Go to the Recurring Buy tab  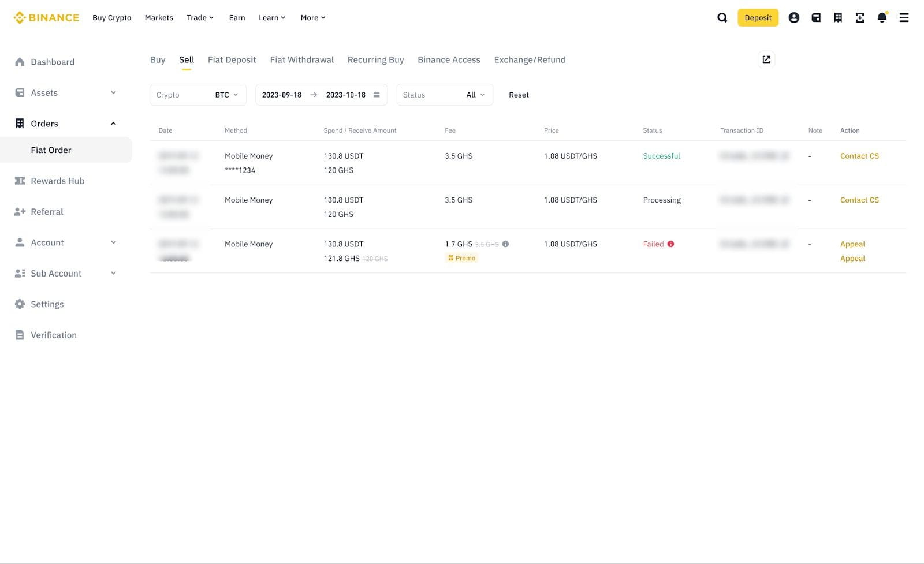375,59
